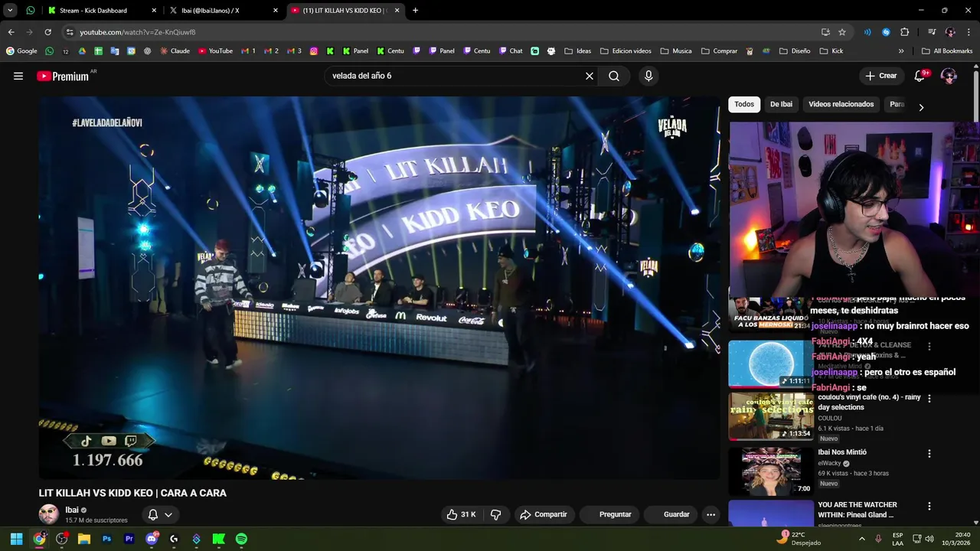Expand the Musica bookmark folder
The image size is (980, 551).
676,51
